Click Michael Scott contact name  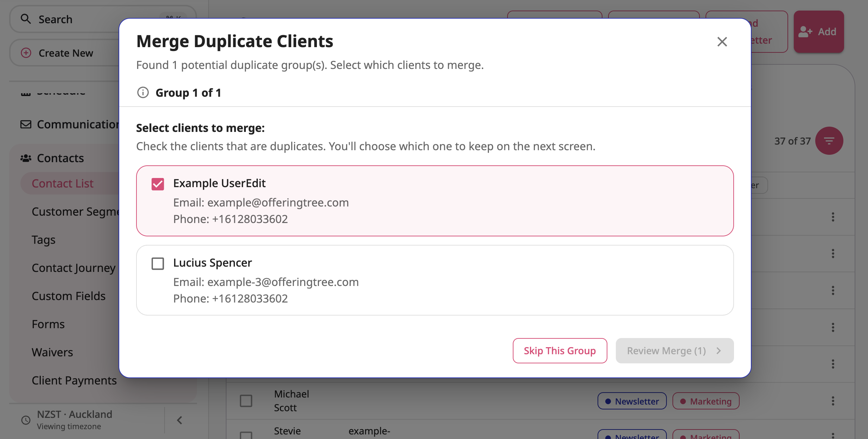[x=292, y=401]
